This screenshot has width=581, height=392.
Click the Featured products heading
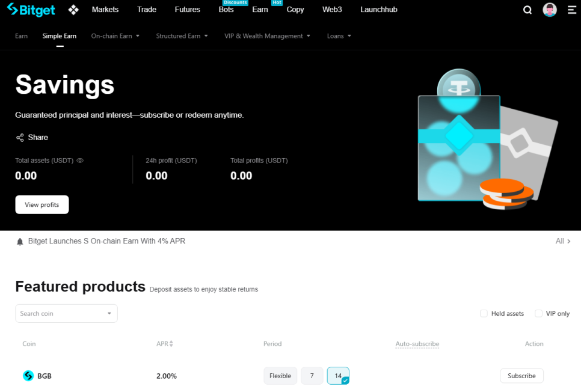coord(81,286)
